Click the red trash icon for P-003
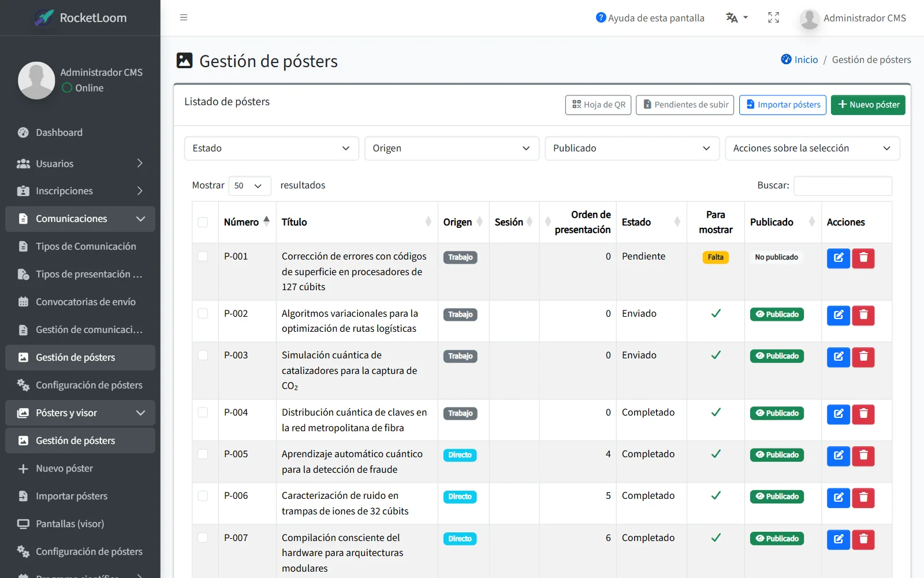 coord(863,357)
